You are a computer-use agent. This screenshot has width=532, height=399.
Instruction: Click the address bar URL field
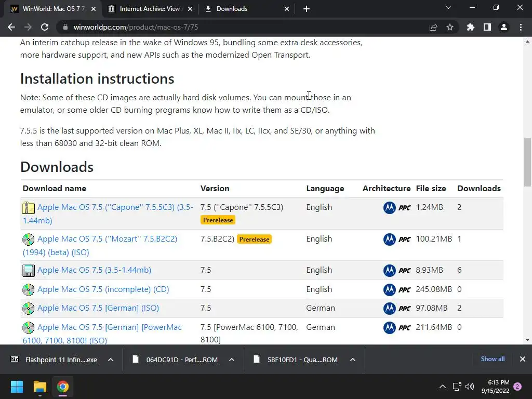pos(234,28)
